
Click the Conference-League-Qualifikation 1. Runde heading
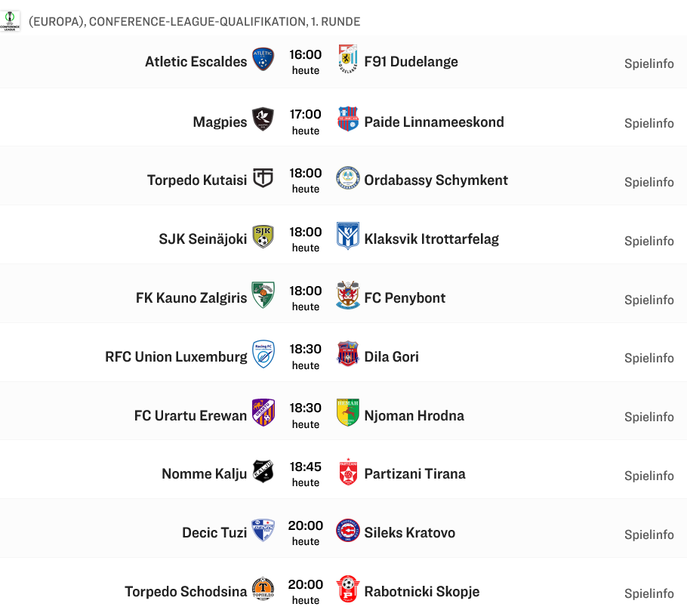(x=194, y=22)
